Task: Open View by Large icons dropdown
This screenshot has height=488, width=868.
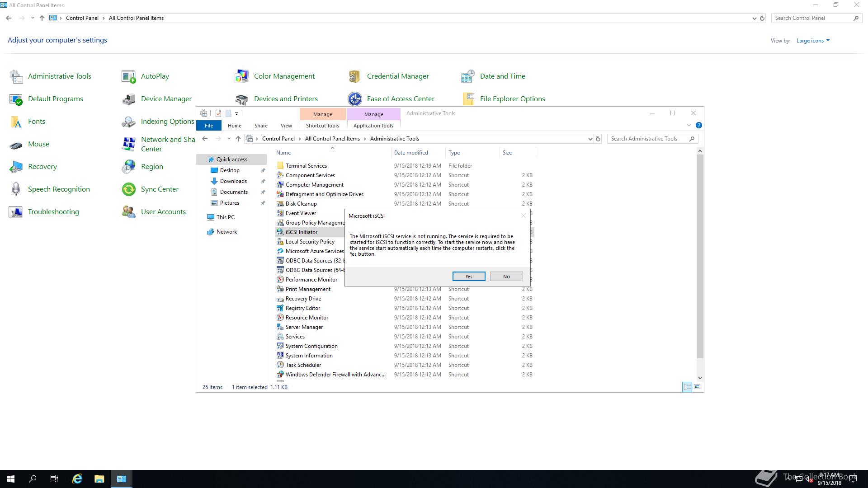Action: click(x=813, y=41)
